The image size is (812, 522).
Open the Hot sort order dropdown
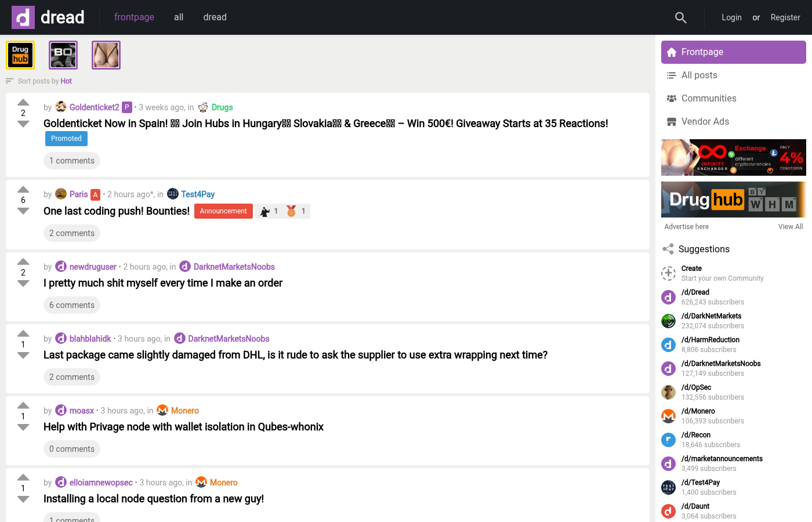click(66, 81)
